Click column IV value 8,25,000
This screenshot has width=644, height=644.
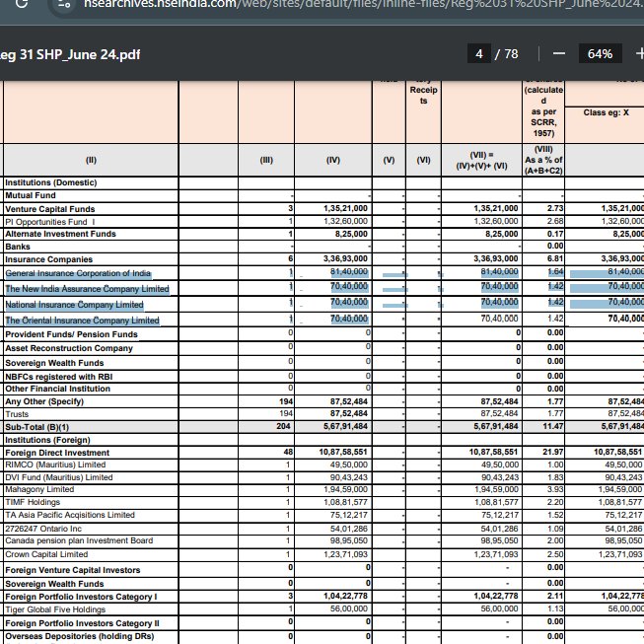(x=351, y=234)
